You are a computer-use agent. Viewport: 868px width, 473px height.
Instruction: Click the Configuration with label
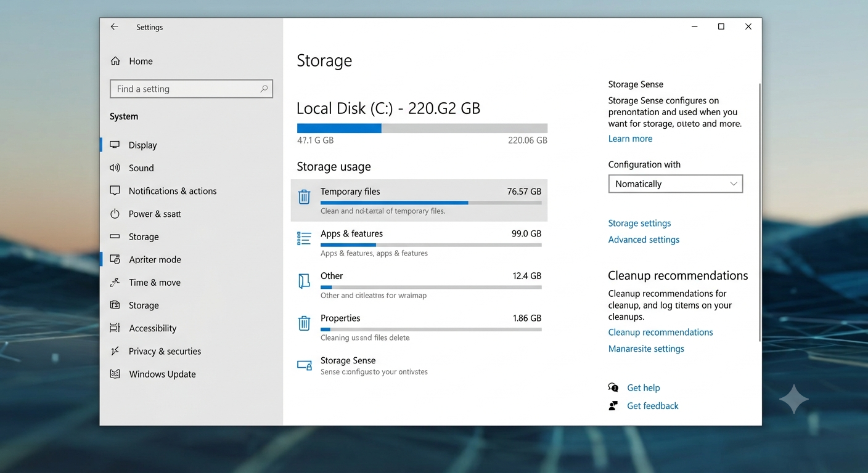[x=644, y=164]
